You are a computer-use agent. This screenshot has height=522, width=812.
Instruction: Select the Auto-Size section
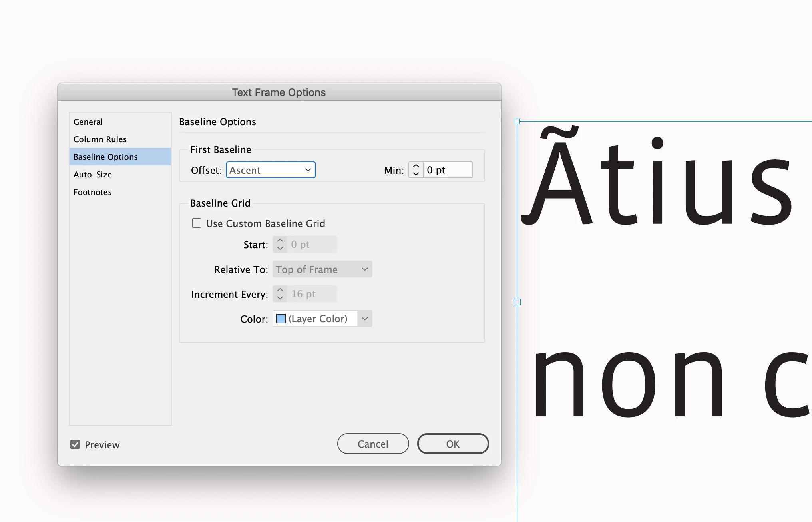(93, 175)
